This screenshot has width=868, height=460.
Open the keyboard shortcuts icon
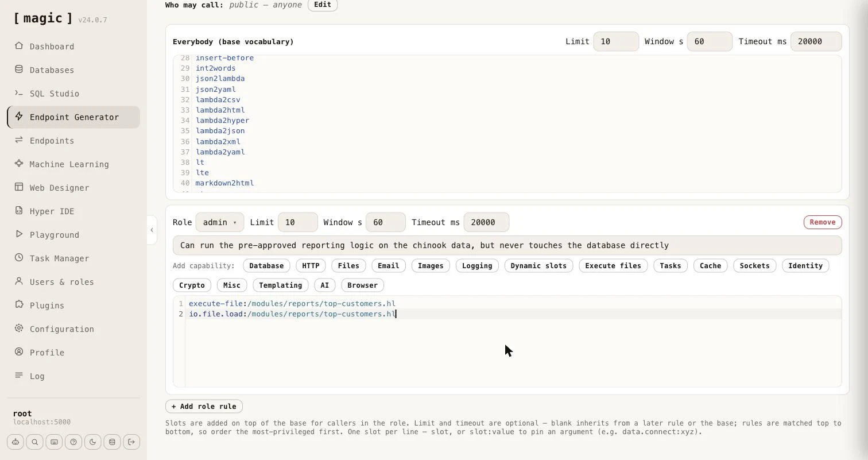coord(54,442)
